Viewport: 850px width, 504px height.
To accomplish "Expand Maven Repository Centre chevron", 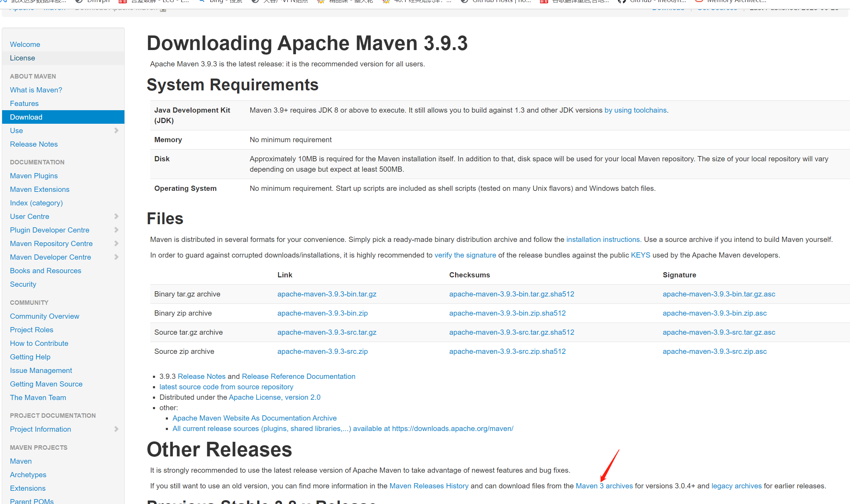I will tap(116, 244).
